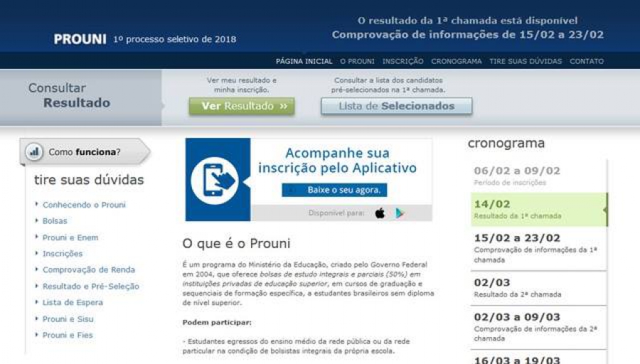Open the Prouni e Sisu link
640x364 pixels.
click(68, 318)
